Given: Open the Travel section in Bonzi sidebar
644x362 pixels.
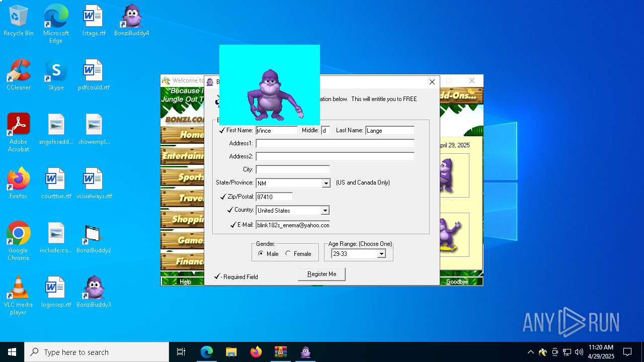Looking at the screenshot, I should point(183,198).
